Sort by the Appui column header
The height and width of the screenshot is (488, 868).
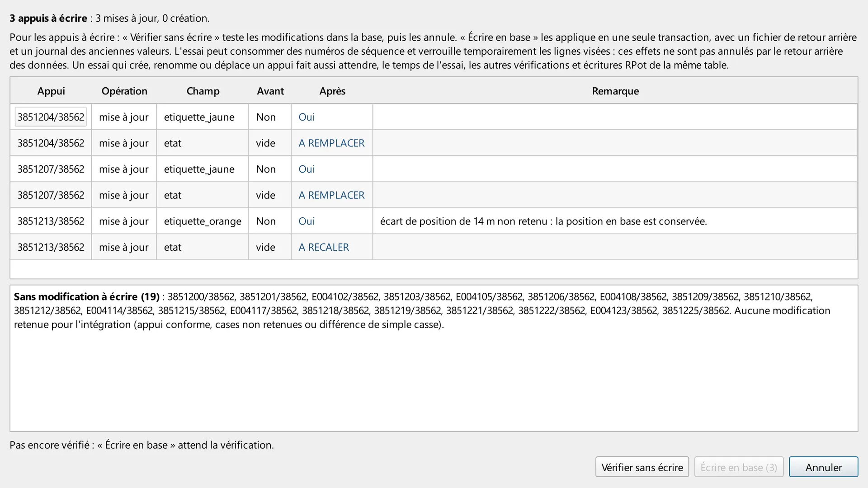pos(51,91)
